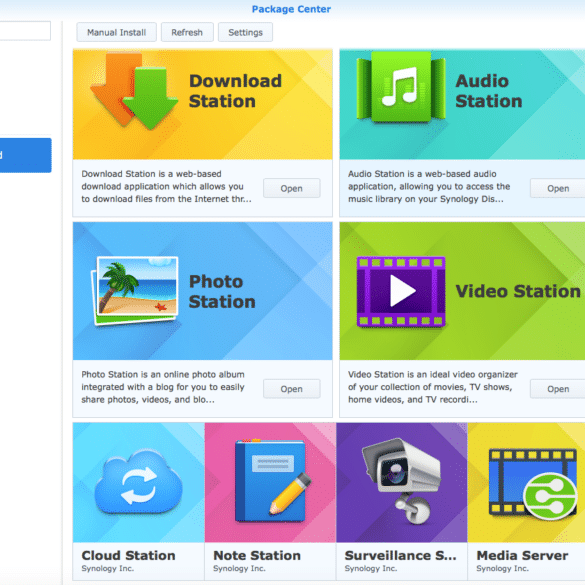
Task: Click the Download Station title text
Action: click(235, 91)
